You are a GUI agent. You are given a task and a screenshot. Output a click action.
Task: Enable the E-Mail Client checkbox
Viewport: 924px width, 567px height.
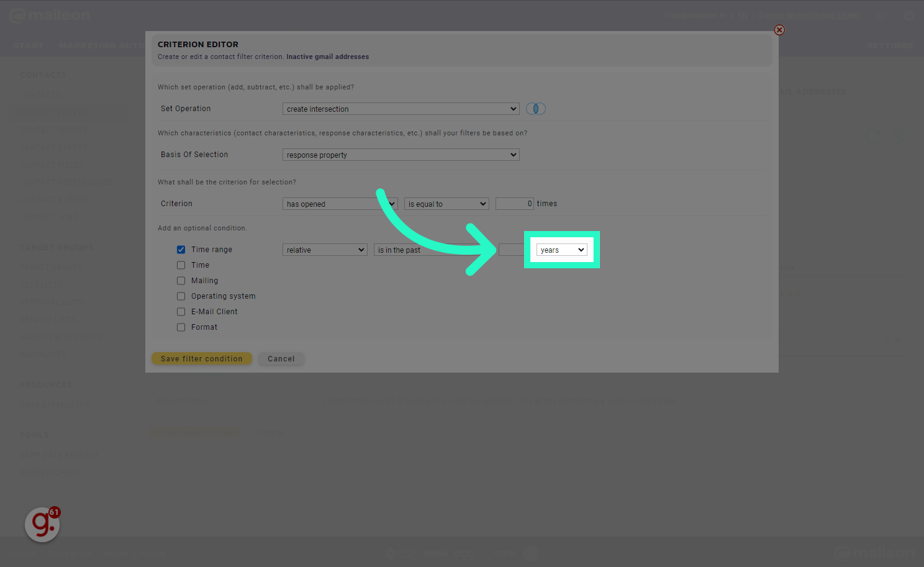click(x=181, y=312)
